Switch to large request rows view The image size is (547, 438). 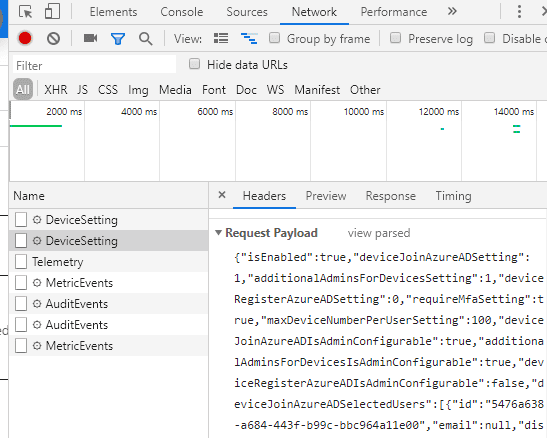pyautogui.click(x=221, y=38)
